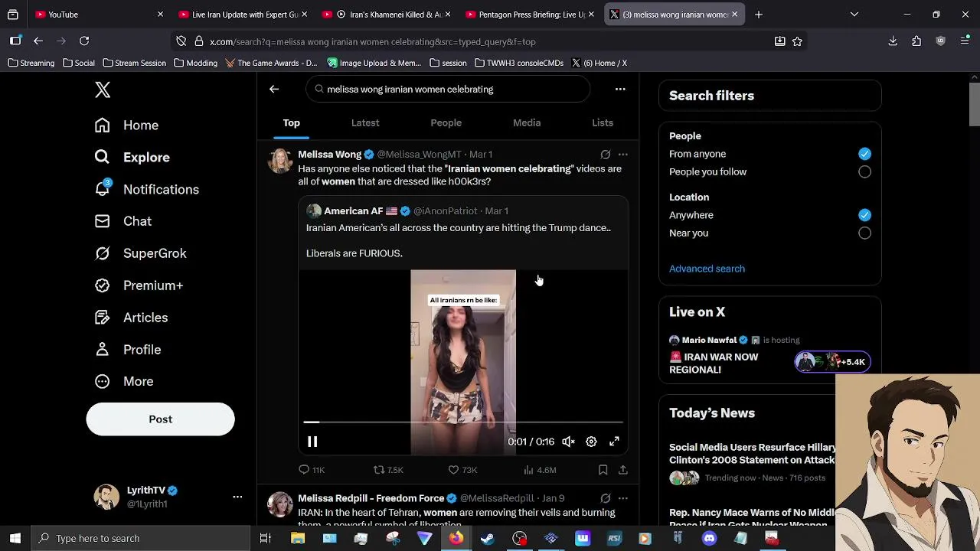Select the 'Anywhere' location option
The height and width of the screenshot is (551, 980).
click(x=864, y=215)
